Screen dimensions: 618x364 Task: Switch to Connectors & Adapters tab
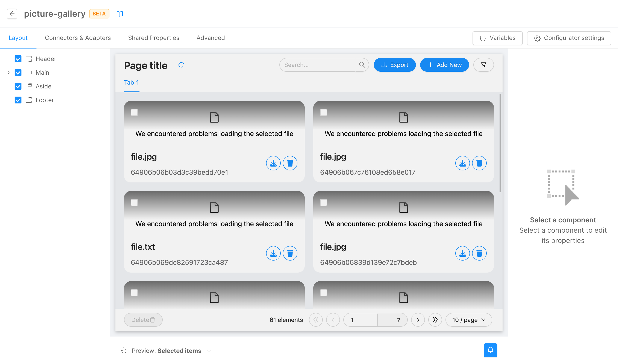pos(78,38)
